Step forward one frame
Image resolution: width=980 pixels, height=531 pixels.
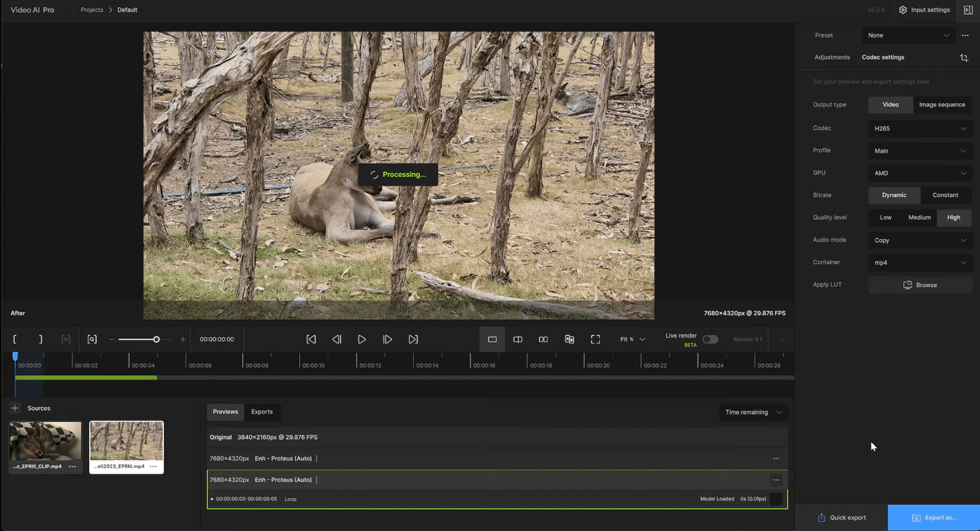tap(388, 339)
